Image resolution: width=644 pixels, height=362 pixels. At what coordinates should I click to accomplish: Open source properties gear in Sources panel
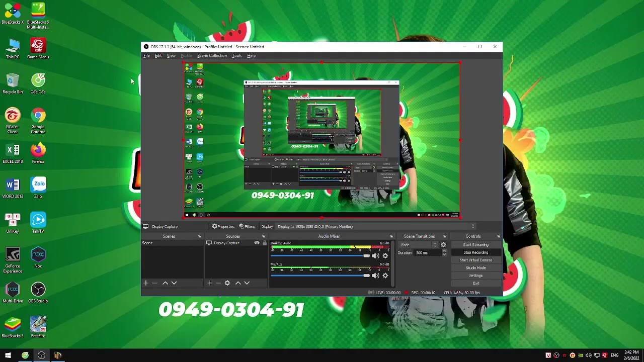pos(227,283)
